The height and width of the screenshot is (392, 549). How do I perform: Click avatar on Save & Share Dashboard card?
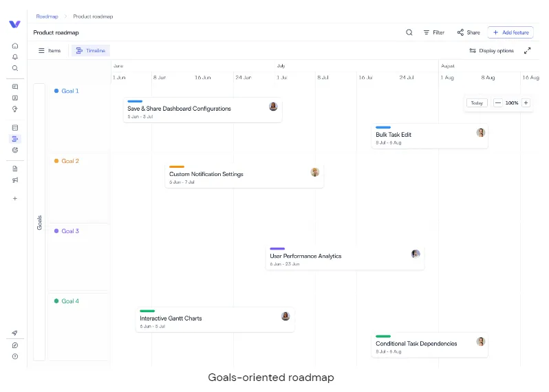273,107
